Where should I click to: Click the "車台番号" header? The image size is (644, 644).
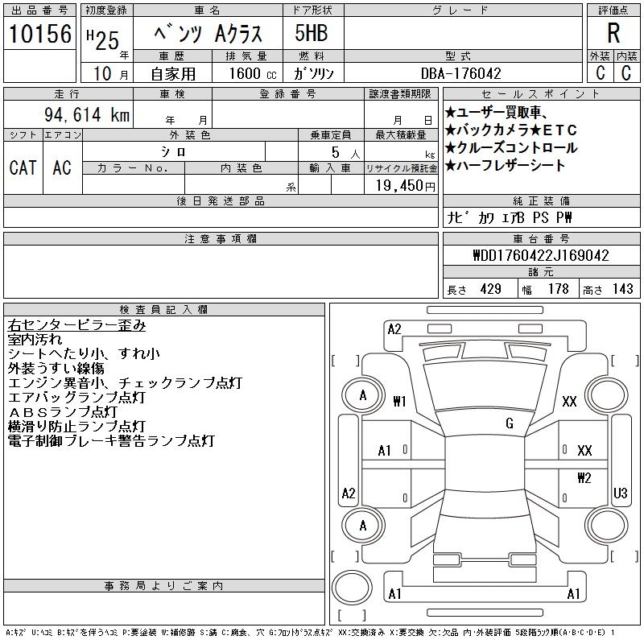point(541,238)
